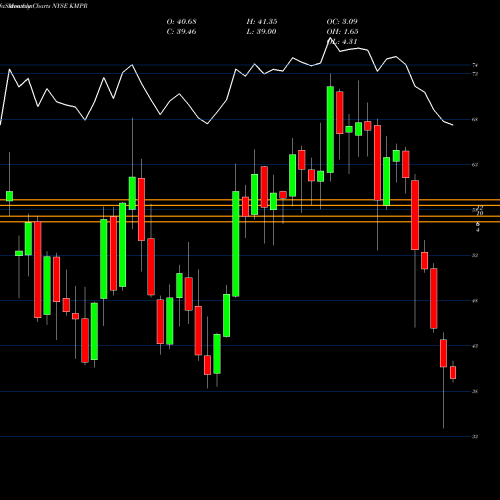Click the price axis label "33"

(475, 437)
